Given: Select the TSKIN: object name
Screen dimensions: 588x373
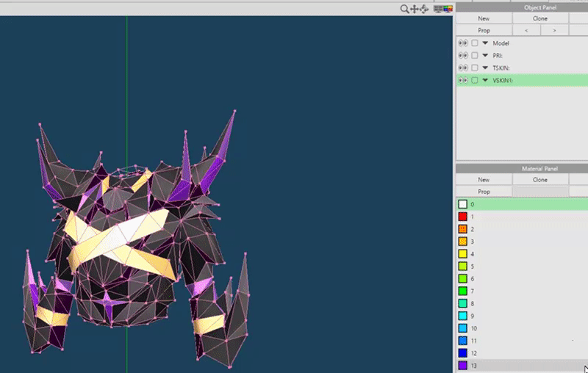Looking at the screenshot, I should pos(501,68).
